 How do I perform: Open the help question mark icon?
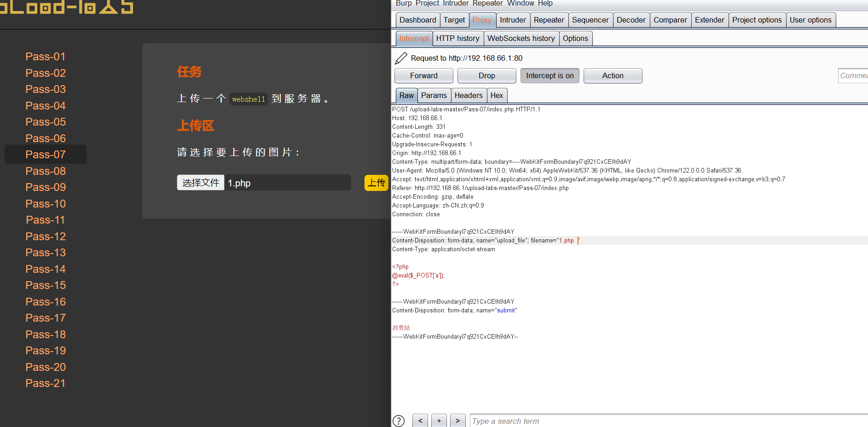point(399,421)
